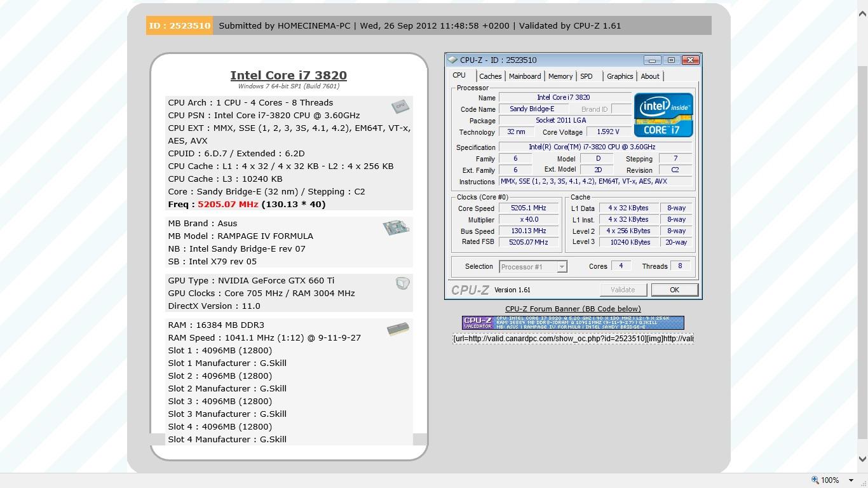Click the CPU-Z Validator forum banner image
Screen dimensions: 868x488
click(573, 323)
